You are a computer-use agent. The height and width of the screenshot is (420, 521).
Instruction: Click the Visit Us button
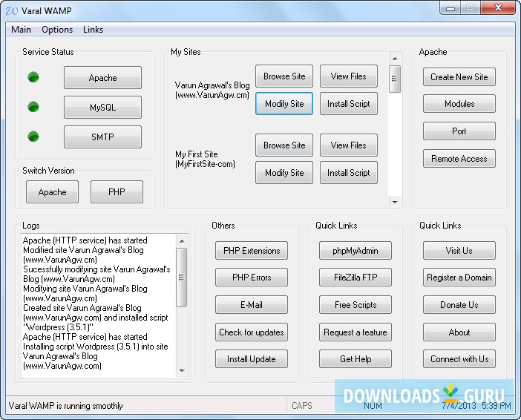pyautogui.click(x=459, y=251)
